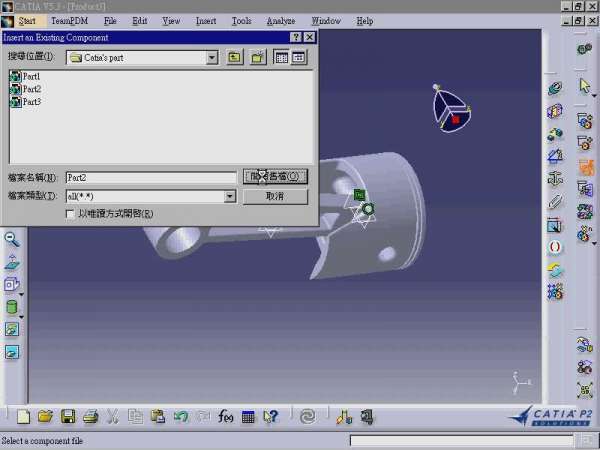600x450 pixels.
Task: Create a new folder in the file dialog
Action: [x=257, y=58]
